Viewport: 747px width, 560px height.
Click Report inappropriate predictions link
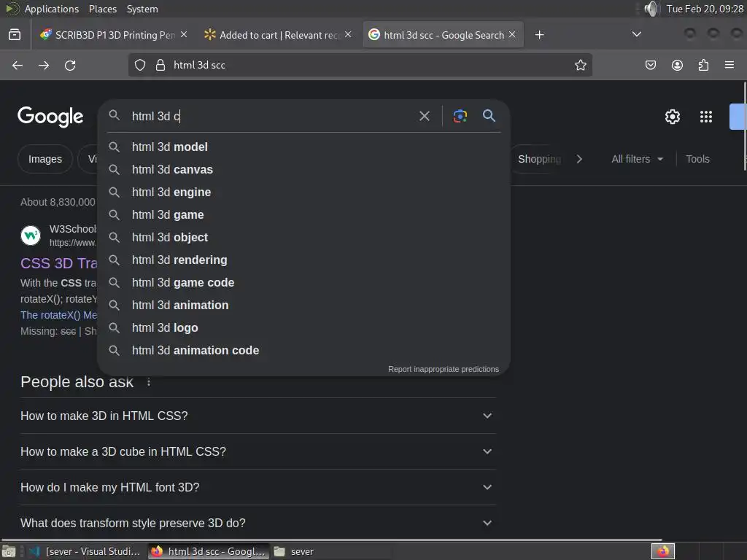444,369
